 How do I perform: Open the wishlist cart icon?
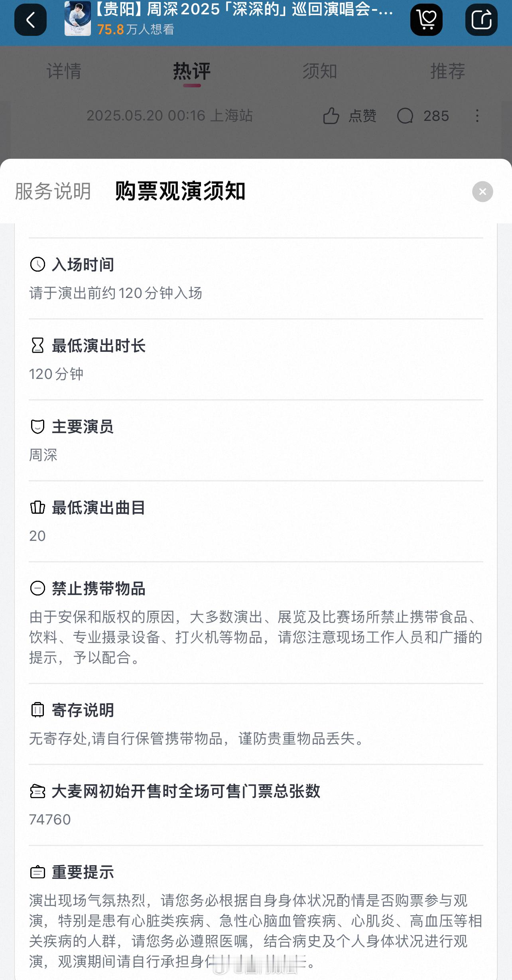tap(426, 20)
